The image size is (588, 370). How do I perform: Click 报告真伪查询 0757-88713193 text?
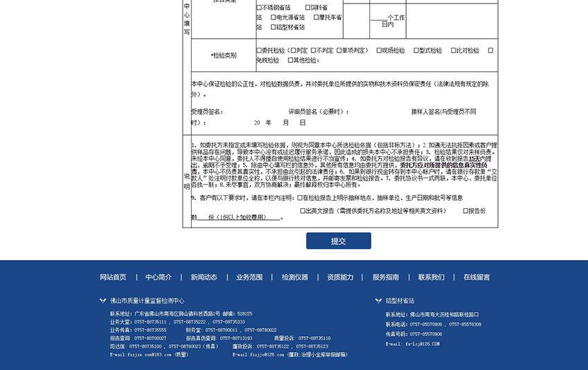click(219, 338)
